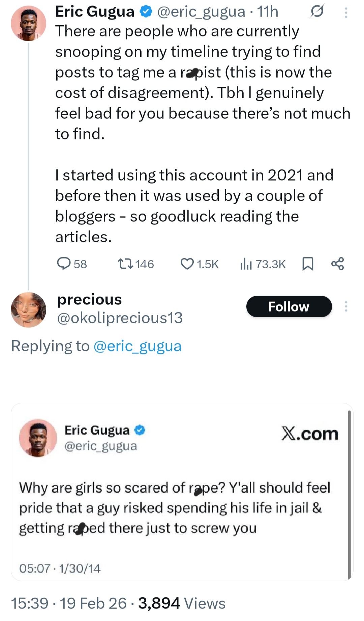Click the 15:39 19 Feb 26 timestamp
The height and width of the screenshot is (621, 364).
69,603
